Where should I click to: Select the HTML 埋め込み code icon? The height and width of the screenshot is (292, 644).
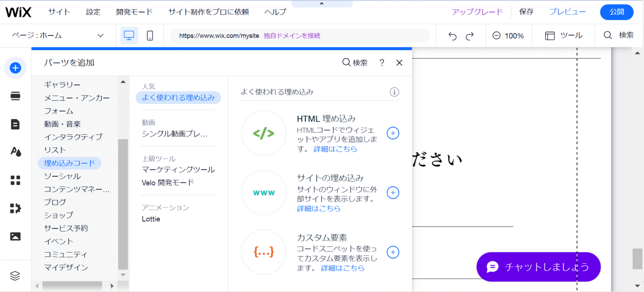pyautogui.click(x=263, y=133)
